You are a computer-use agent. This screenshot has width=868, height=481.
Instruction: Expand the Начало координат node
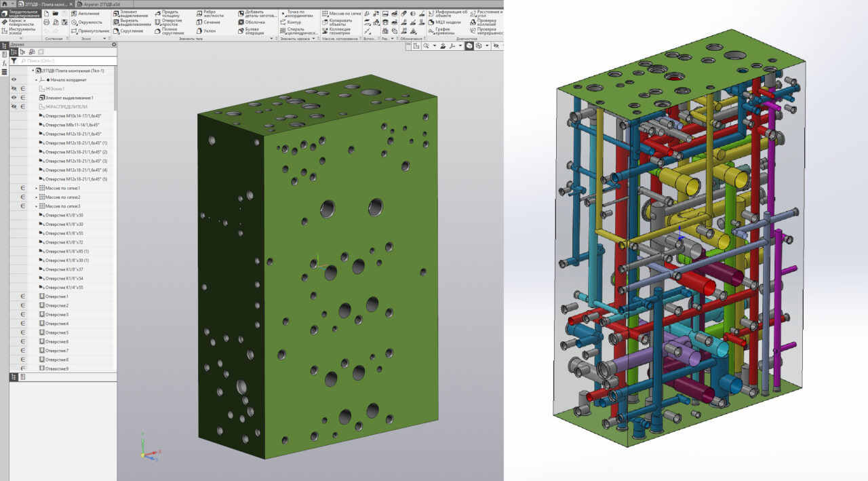coord(37,80)
